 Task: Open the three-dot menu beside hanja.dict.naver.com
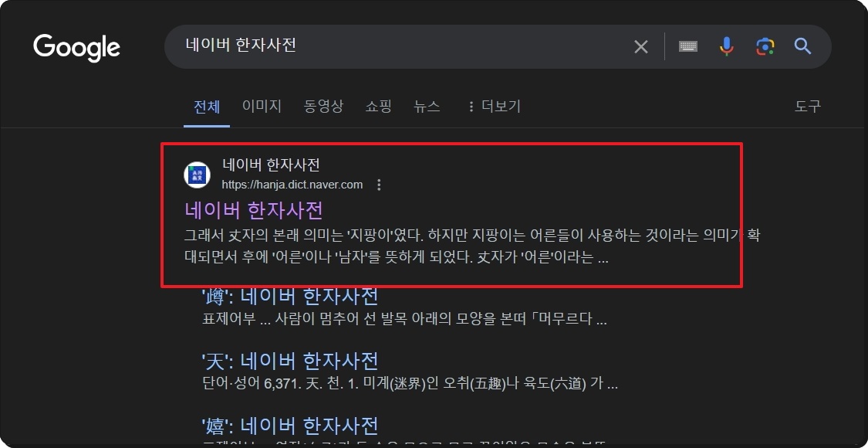pos(379,185)
